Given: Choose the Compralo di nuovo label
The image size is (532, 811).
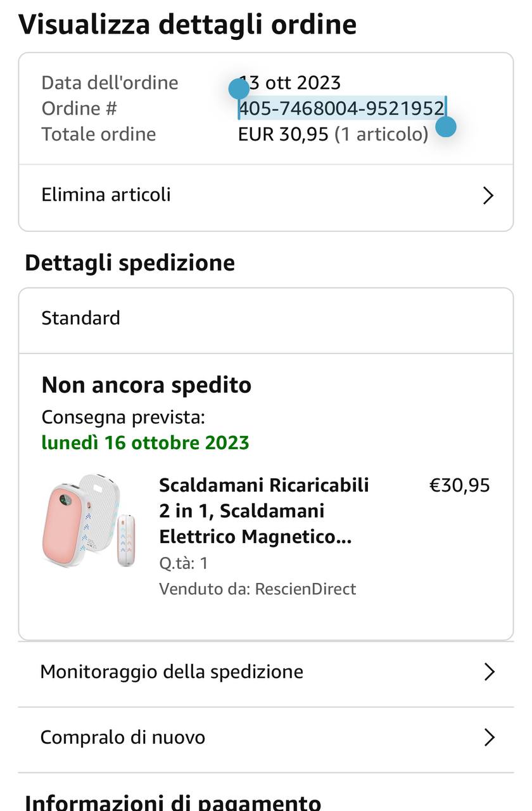Looking at the screenshot, I should (x=123, y=738).
